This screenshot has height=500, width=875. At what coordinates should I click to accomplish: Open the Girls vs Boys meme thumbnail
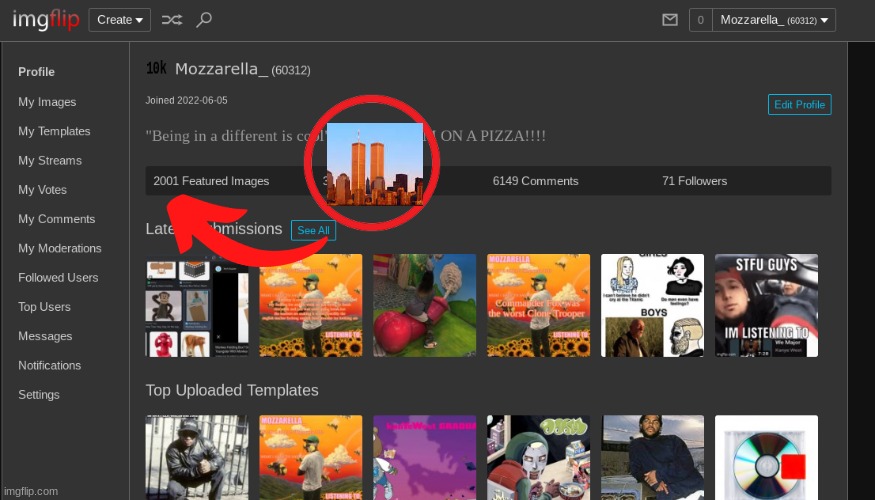(652, 305)
